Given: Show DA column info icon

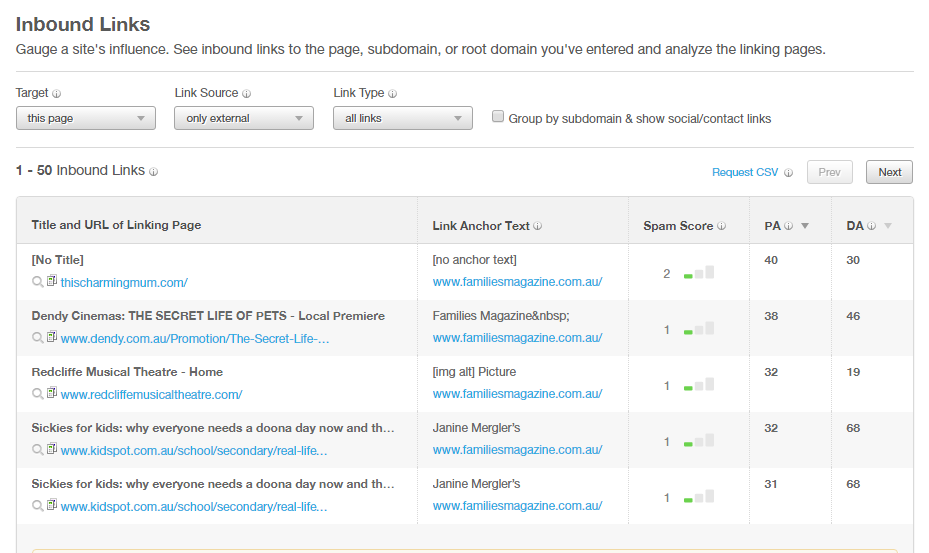Looking at the screenshot, I should (x=872, y=226).
